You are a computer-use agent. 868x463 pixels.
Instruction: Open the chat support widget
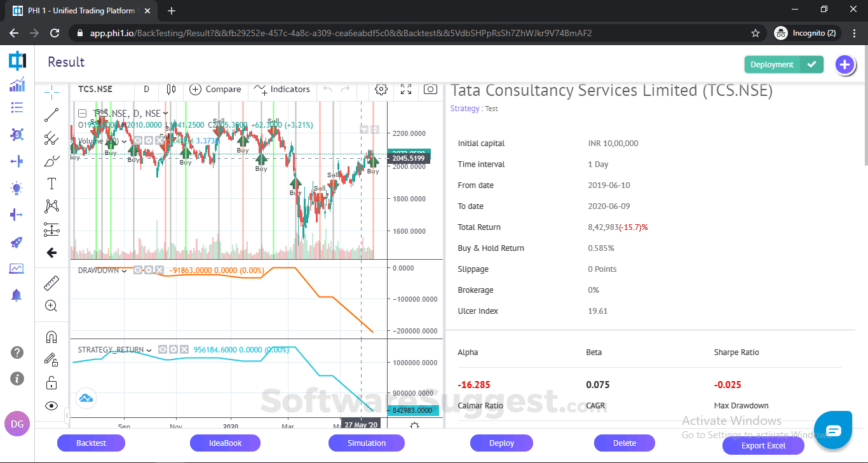coord(832,430)
